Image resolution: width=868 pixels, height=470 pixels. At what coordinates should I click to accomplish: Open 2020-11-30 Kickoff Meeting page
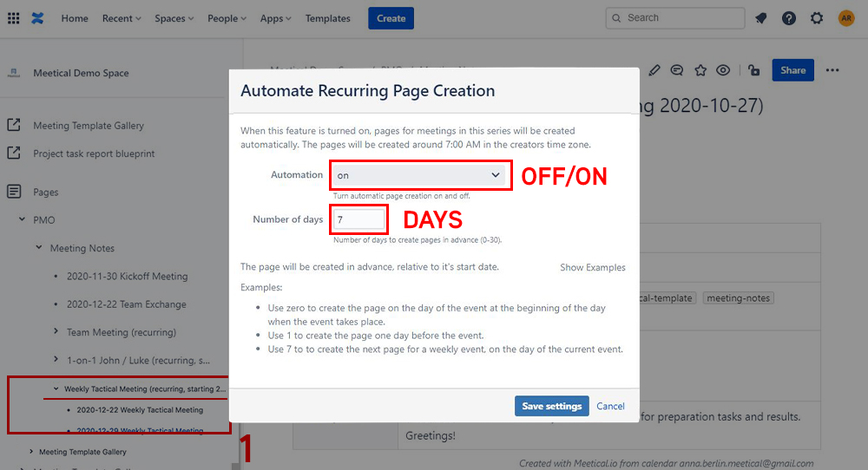click(128, 276)
